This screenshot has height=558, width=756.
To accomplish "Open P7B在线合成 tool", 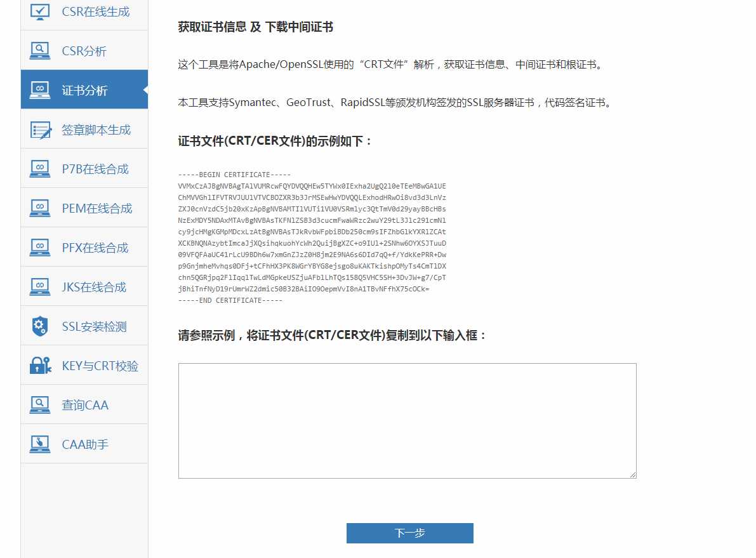I will tap(84, 168).
